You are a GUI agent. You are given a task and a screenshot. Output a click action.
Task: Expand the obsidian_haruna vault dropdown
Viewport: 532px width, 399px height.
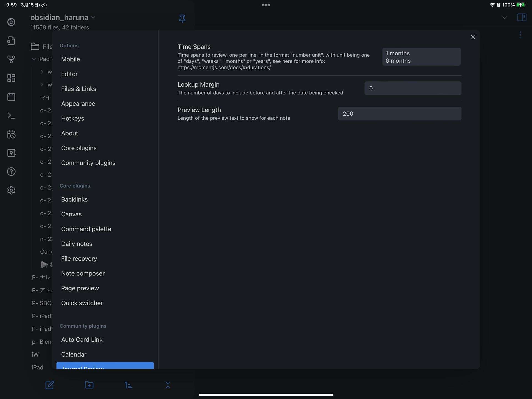click(x=93, y=17)
